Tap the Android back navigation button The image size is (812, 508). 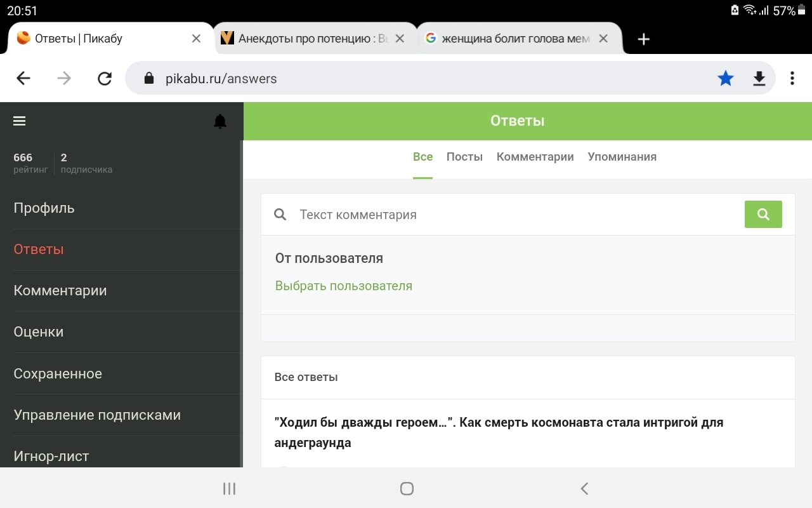(584, 488)
